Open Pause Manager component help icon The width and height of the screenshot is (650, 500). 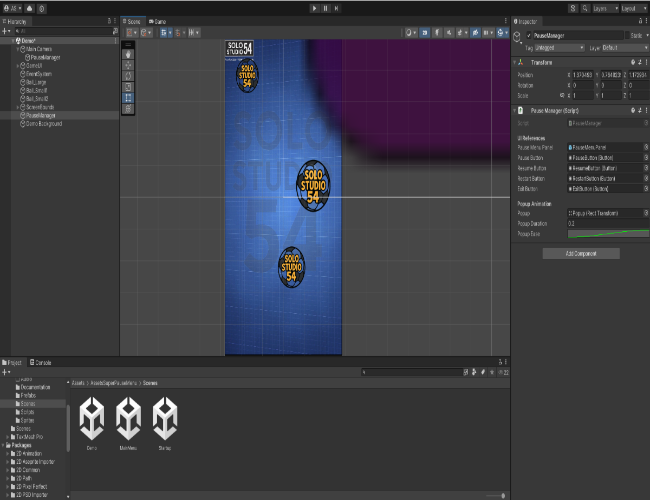click(633, 110)
